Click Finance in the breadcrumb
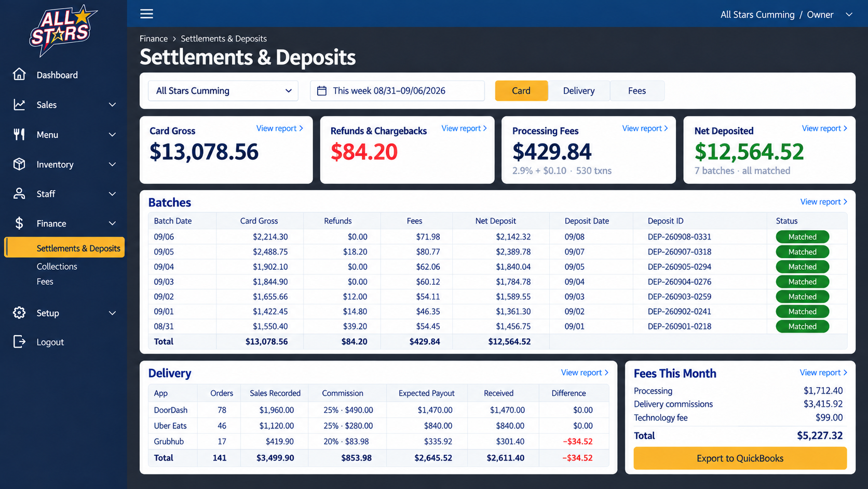The image size is (868, 489). pos(154,38)
